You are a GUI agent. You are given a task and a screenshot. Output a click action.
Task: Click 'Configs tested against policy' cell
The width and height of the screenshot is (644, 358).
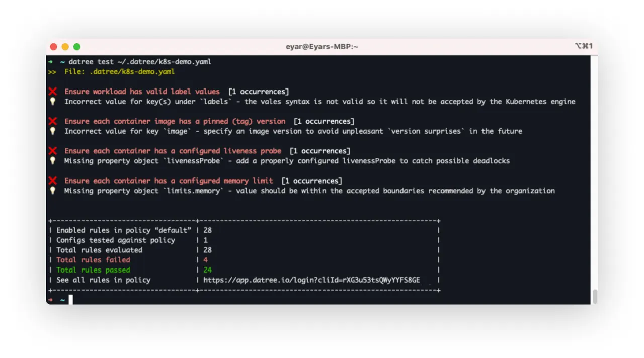(116, 240)
